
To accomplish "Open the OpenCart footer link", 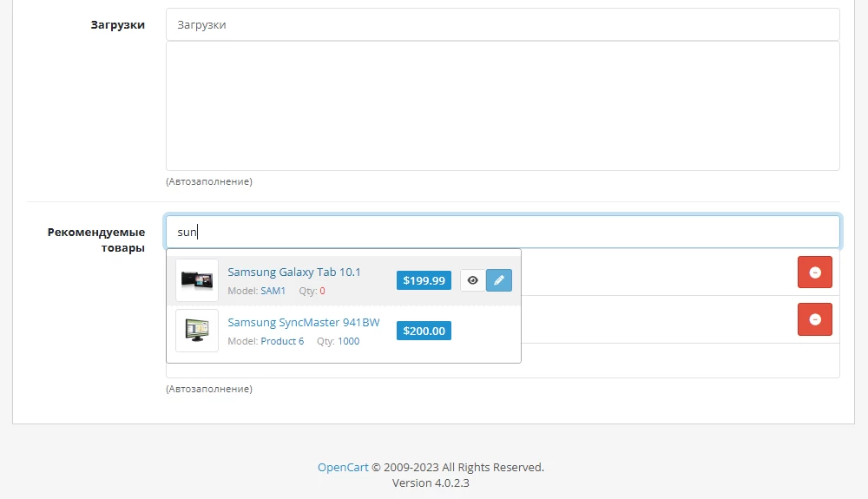I will (343, 468).
